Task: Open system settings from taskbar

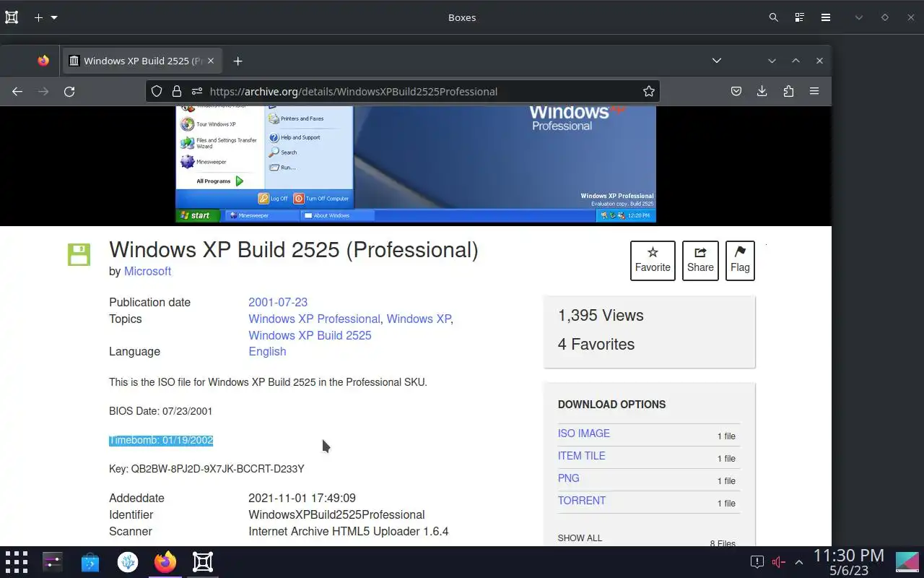Action: pos(53,562)
